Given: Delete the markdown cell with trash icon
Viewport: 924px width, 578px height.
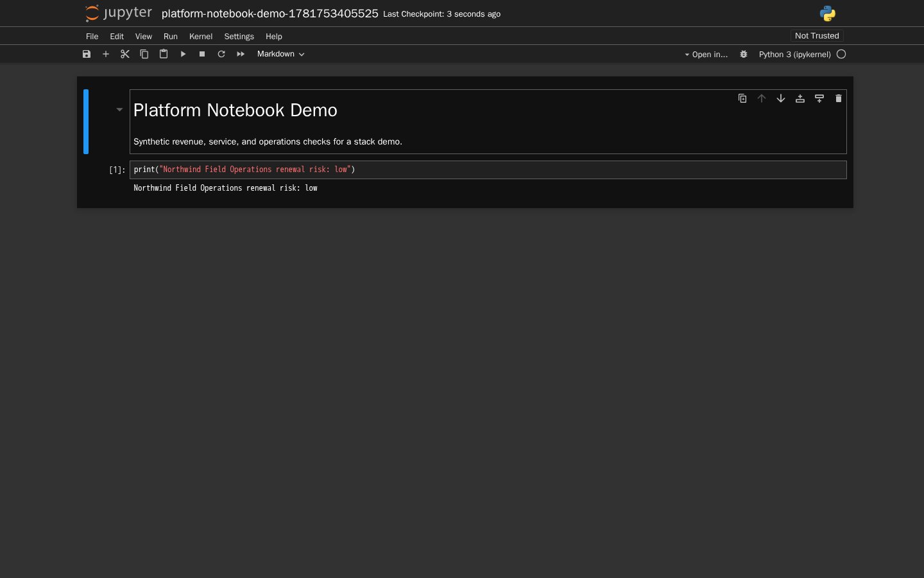Looking at the screenshot, I should [x=839, y=98].
